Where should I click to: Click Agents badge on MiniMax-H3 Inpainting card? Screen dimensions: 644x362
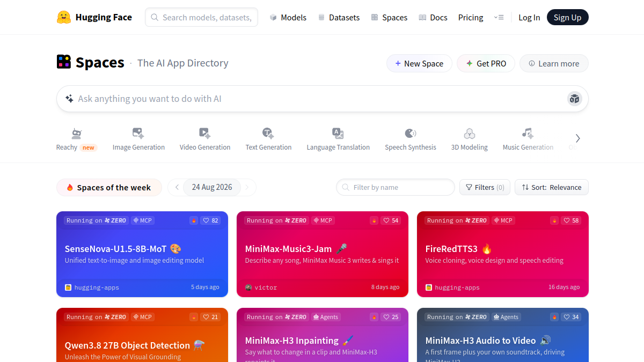point(326,317)
